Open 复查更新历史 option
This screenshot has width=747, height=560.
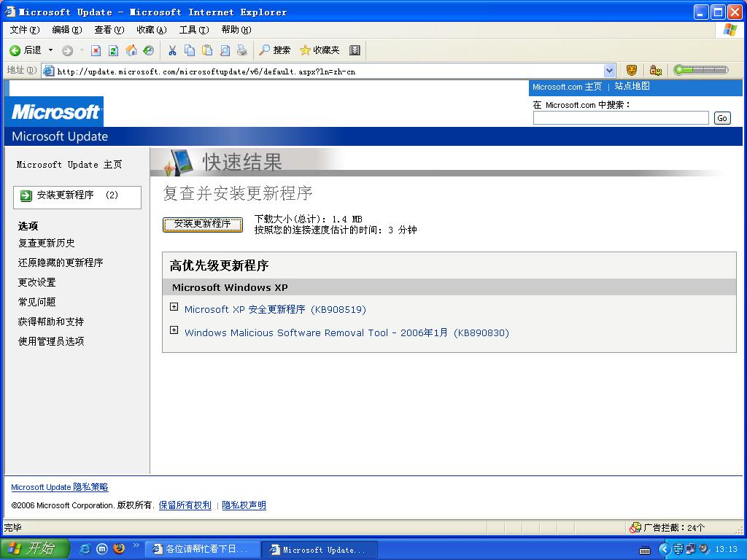tap(46, 244)
